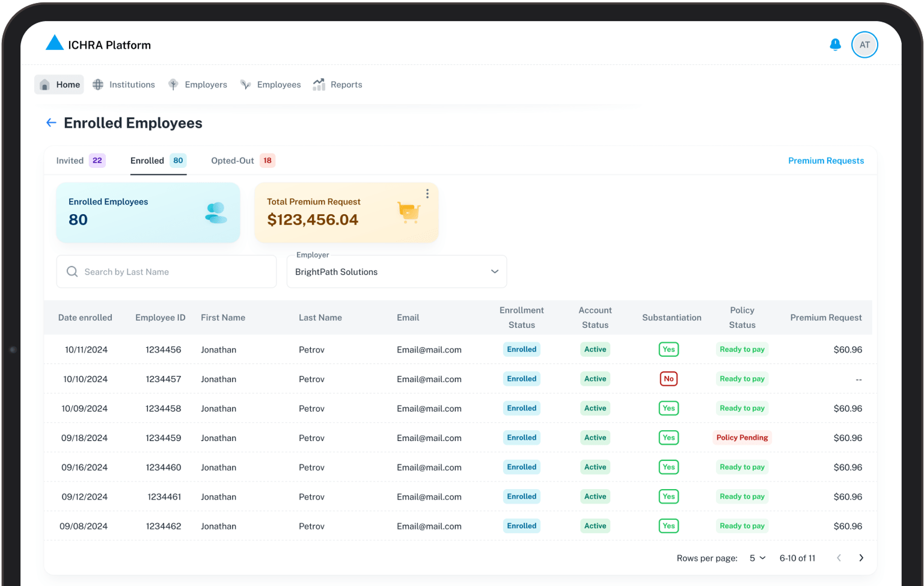
Task: Open the notifications bell
Action: tap(835, 45)
